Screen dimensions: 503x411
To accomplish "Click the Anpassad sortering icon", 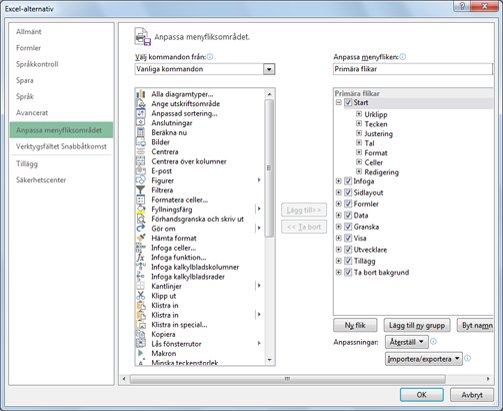I will 141,113.
